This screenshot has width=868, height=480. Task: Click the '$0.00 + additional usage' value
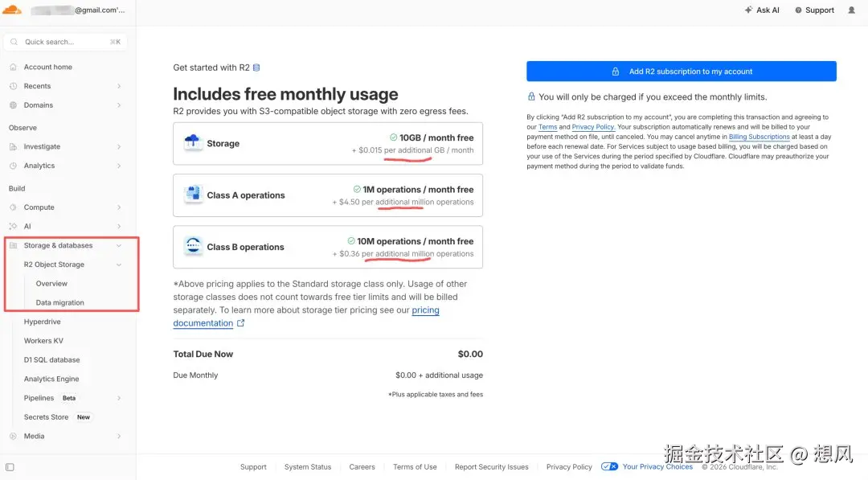(x=439, y=375)
